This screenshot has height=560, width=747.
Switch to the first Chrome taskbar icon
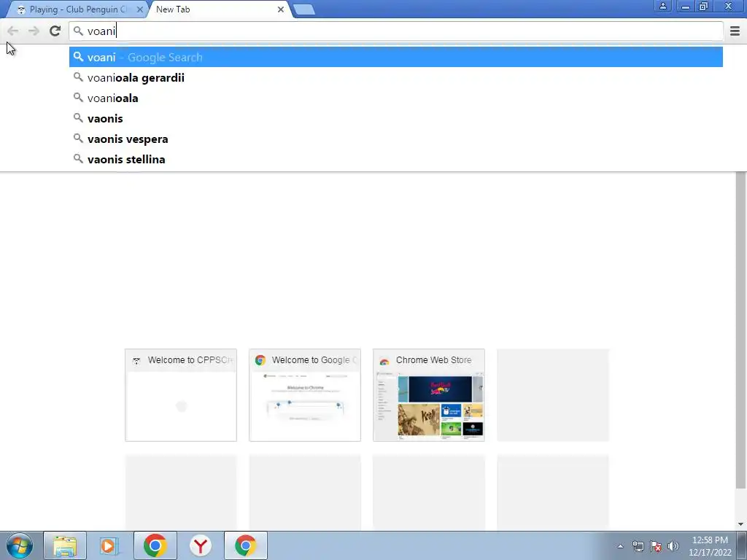155,545
